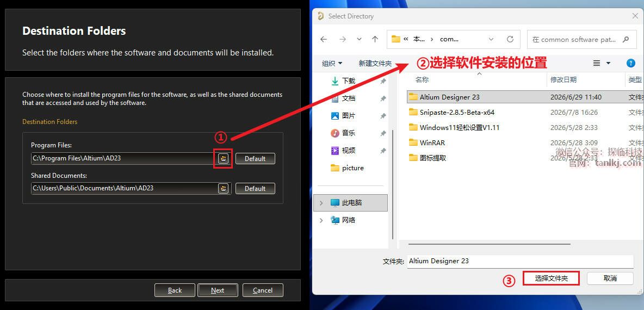The width and height of the screenshot is (644, 310).
Task: Open 视频 in the sidebar
Action: point(348,150)
